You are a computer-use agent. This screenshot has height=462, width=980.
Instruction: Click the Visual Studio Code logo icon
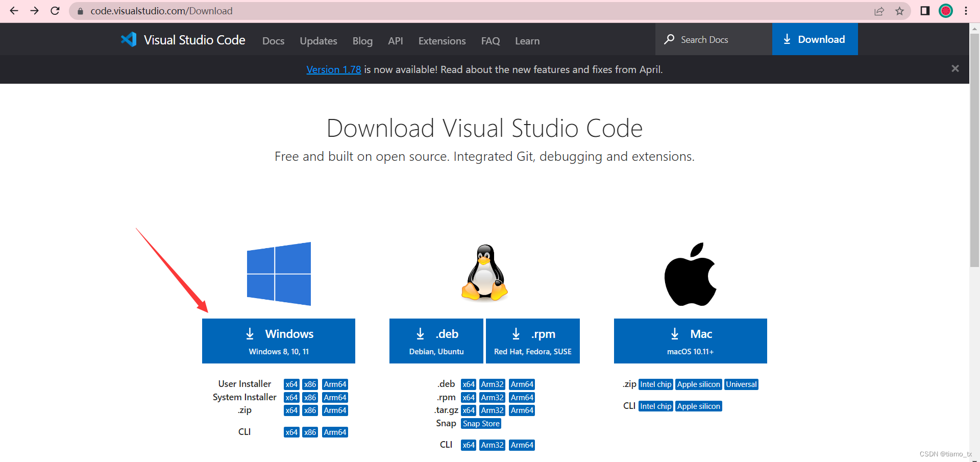(129, 39)
